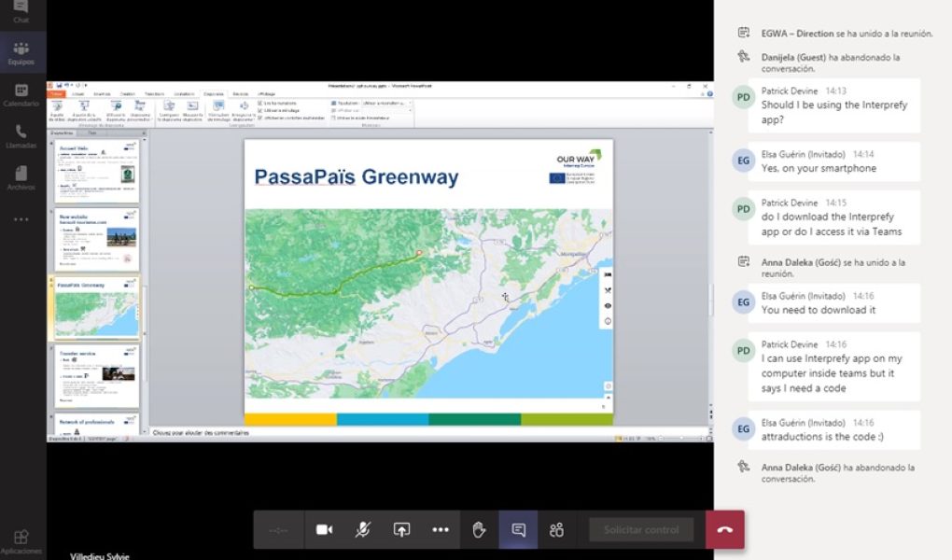Open Calendario in the Teams sidebar
The height and width of the screenshot is (560, 952).
click(x=21, y=95)
